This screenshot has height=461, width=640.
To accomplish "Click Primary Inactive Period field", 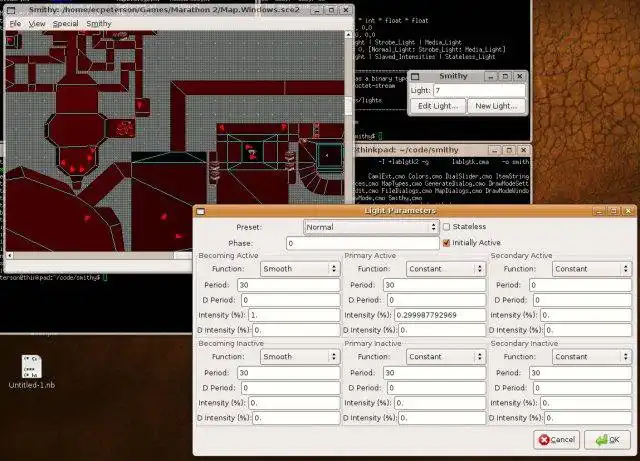I will (x=434, y=372).
